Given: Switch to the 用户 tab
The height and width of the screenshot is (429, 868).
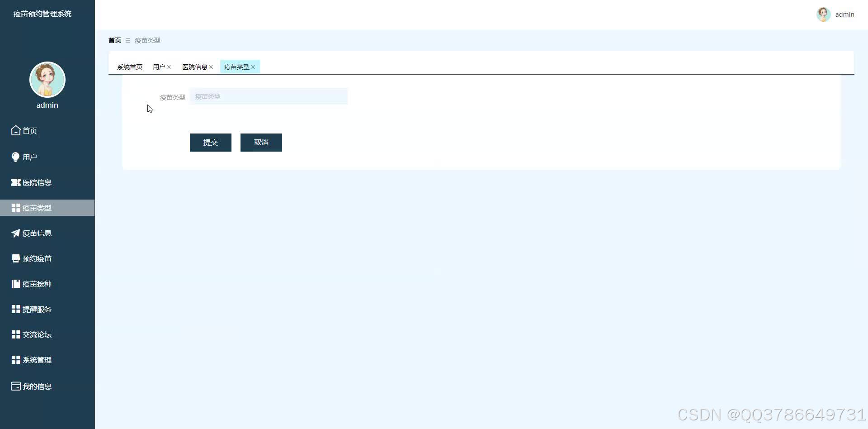Looking at the screenshot, I should click(x=159, y=67).
